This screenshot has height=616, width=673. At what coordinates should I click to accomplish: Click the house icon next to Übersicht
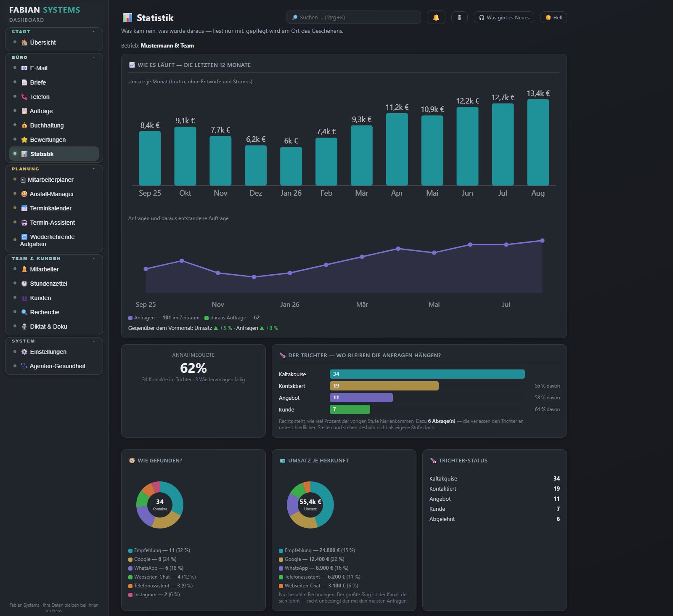(24, 42)
